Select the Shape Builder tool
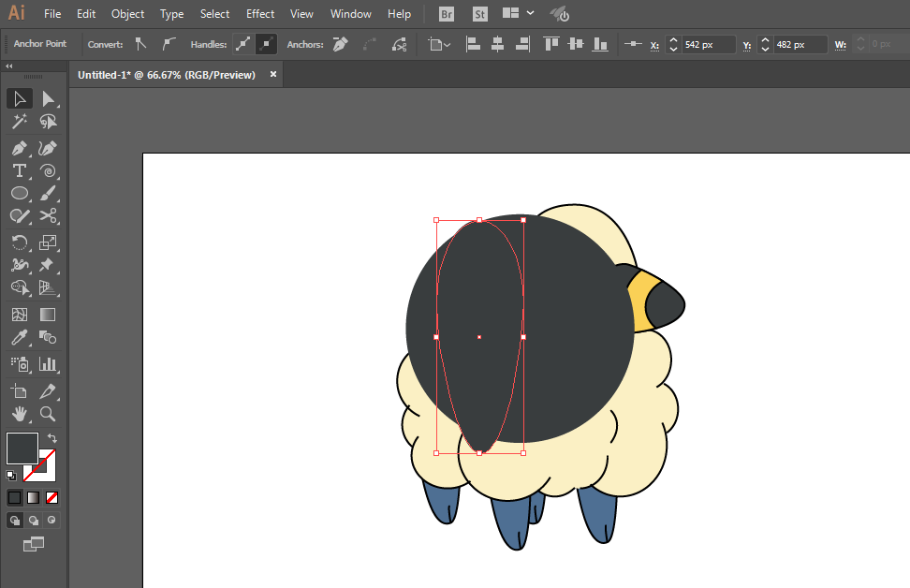The width and height of the screenshot is (910, 588). pos(19,287)
